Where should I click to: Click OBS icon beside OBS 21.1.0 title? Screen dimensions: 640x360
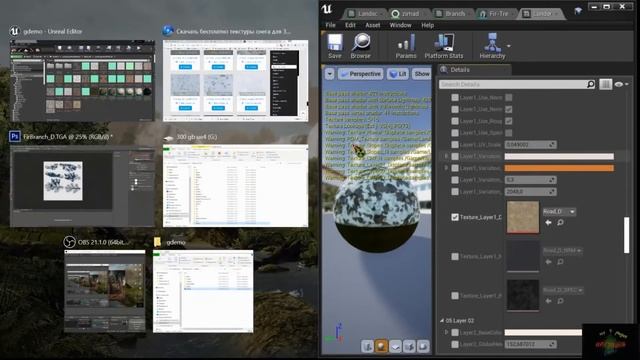click(x=69, y=242)
